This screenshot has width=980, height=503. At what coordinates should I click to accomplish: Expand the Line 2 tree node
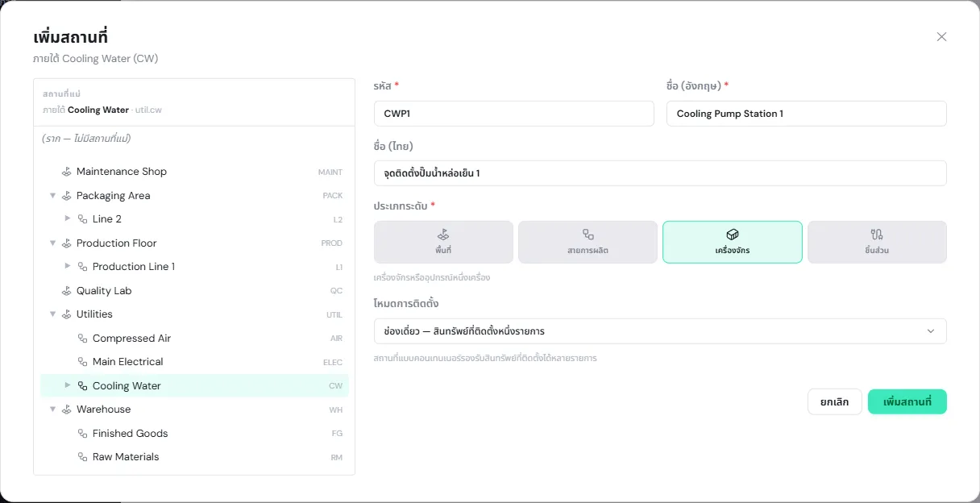pos(68,219)
